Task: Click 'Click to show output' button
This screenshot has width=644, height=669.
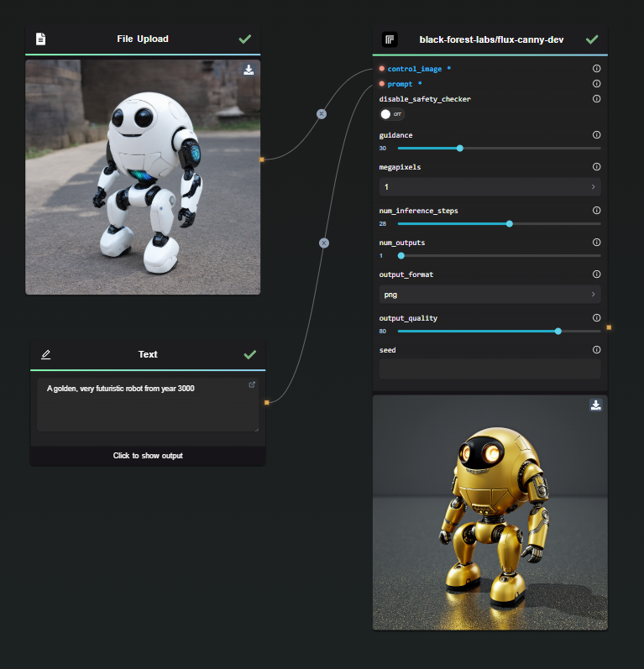Action: [x=148, y=456]
